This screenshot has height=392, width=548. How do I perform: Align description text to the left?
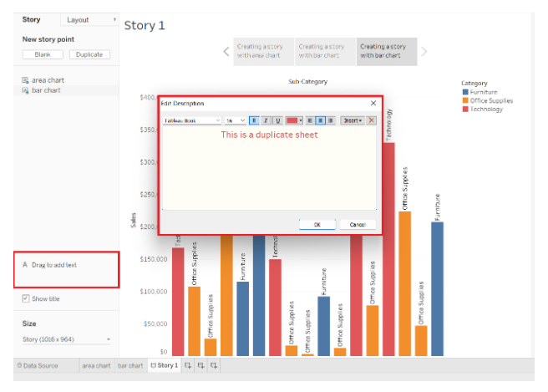click(x=310, y=120)
